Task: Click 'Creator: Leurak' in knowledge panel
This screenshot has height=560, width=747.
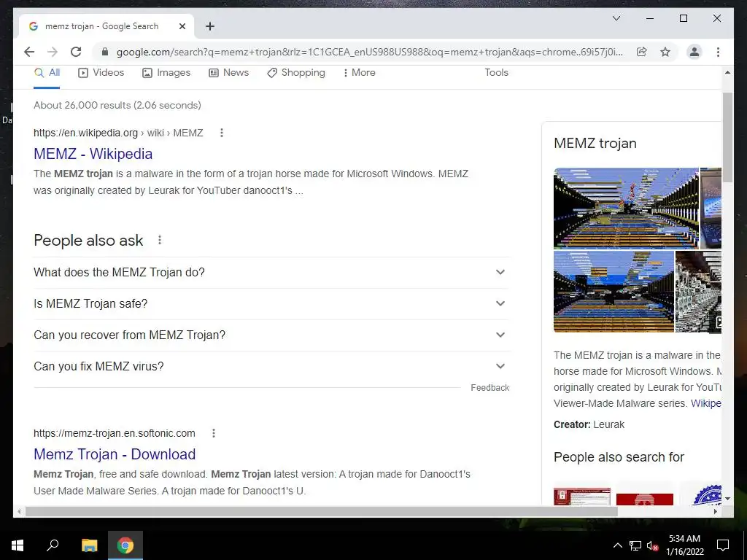Action: tap(589, 424)
